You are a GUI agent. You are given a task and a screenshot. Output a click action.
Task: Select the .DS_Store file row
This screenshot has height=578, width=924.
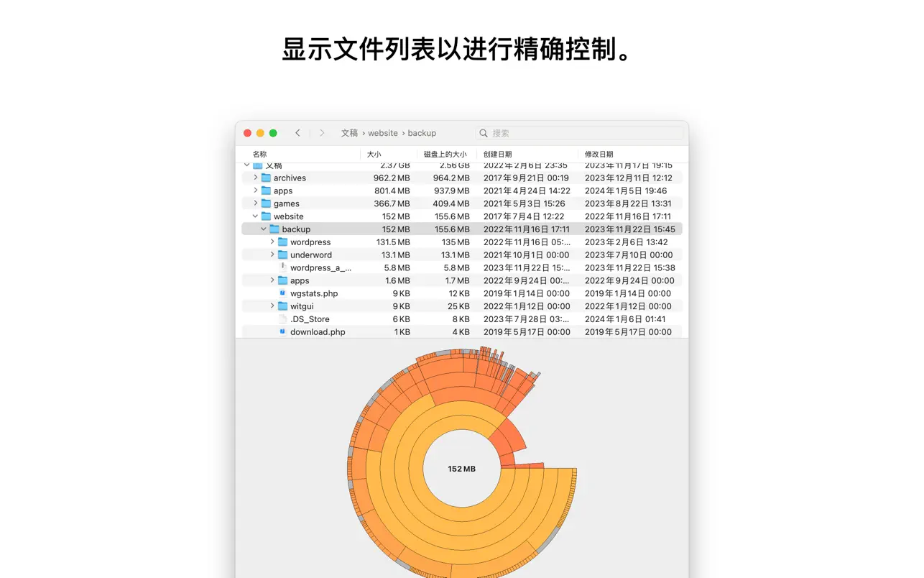click(462, 319)
